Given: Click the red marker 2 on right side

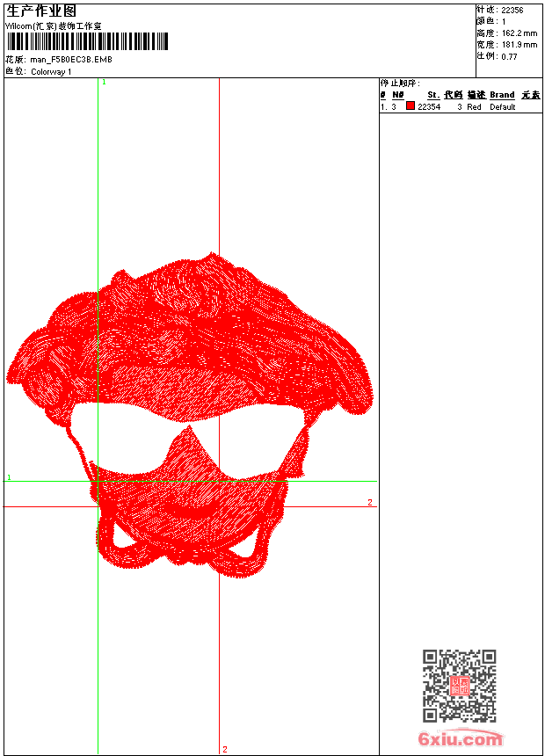Looking at the screenshot, I should (370, 503).
